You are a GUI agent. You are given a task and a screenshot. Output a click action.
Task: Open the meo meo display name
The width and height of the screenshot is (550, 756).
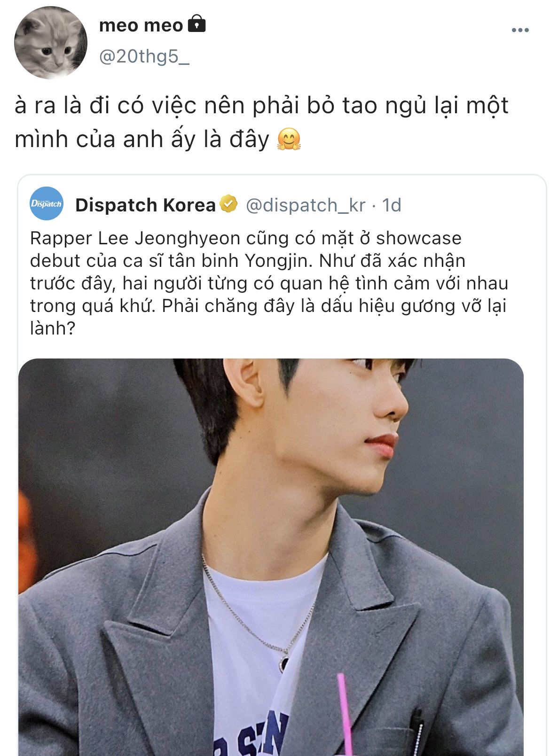click(x=141, y=25)
